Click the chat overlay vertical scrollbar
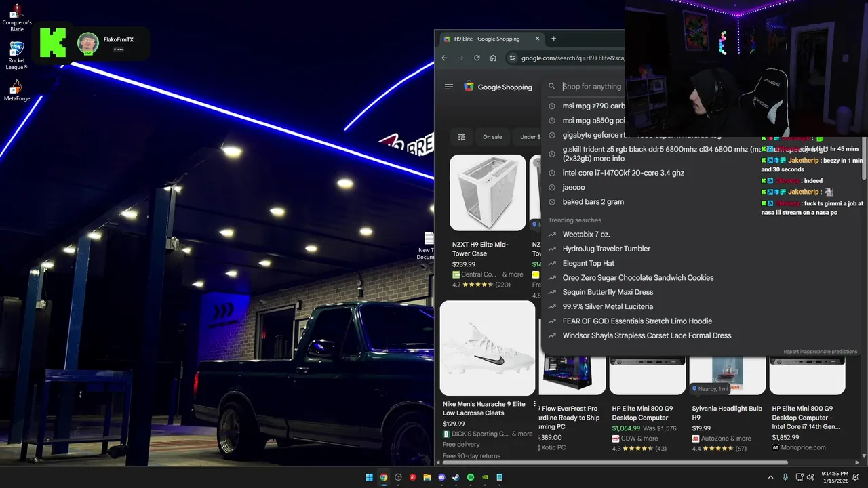Image resolution: width=868 pixels, height=488 pixels. click(863, 158)
